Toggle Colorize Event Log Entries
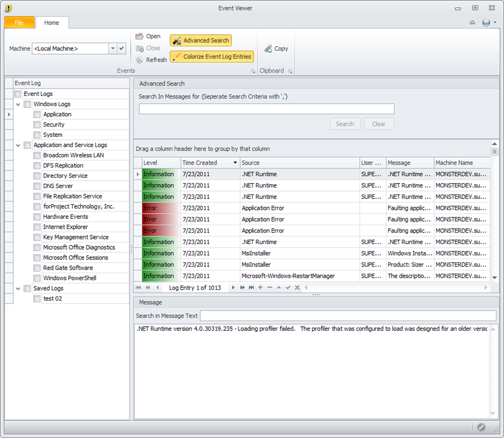 212,56
